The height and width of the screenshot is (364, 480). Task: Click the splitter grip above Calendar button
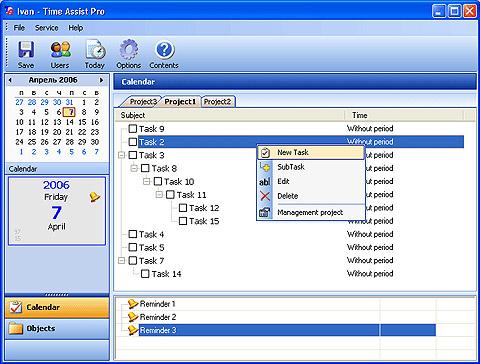(57, 295)
